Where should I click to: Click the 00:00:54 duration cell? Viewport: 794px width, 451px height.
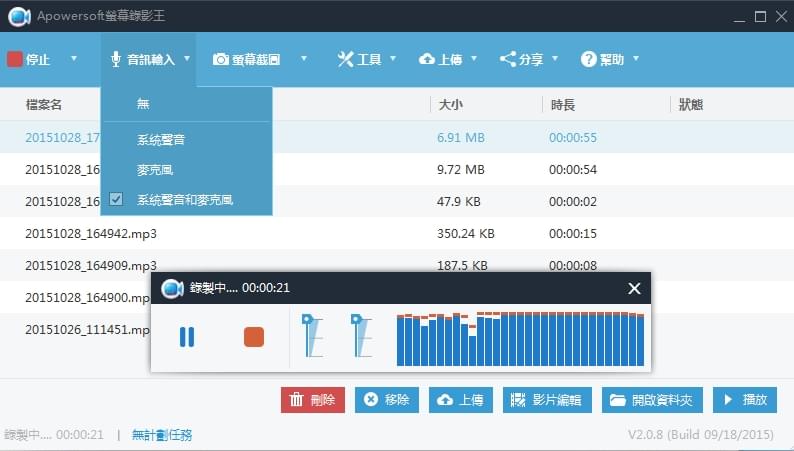click(573, 170)
